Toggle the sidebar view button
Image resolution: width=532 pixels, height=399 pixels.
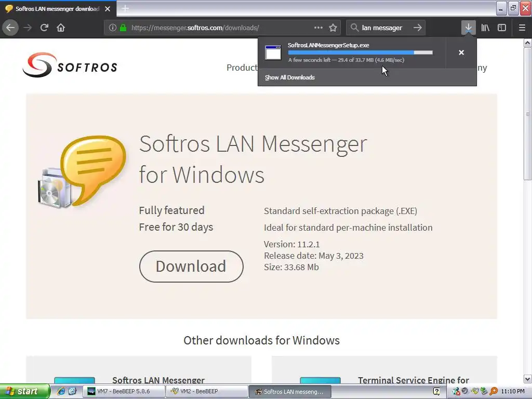click(502, 28)
